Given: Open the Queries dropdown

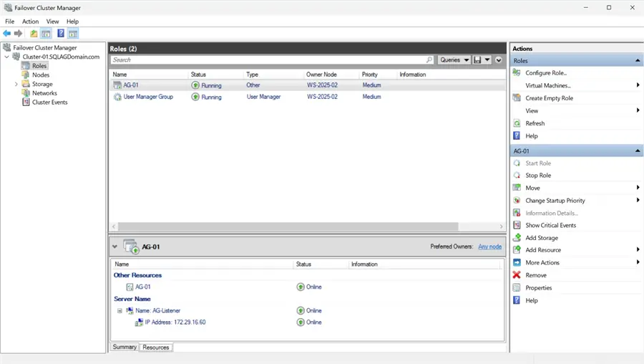Looking at the screenshot, I should coord(454,60).
